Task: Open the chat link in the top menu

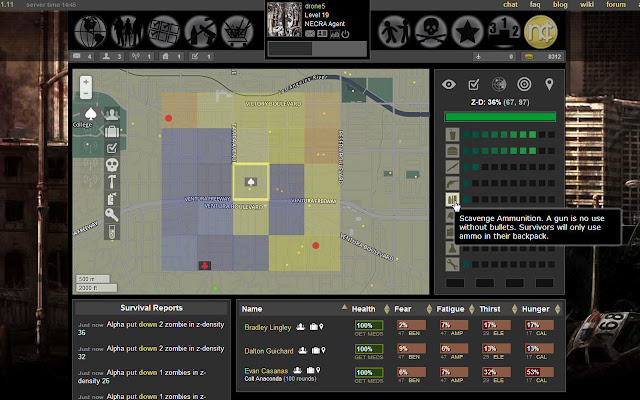Action: [511, 5]
